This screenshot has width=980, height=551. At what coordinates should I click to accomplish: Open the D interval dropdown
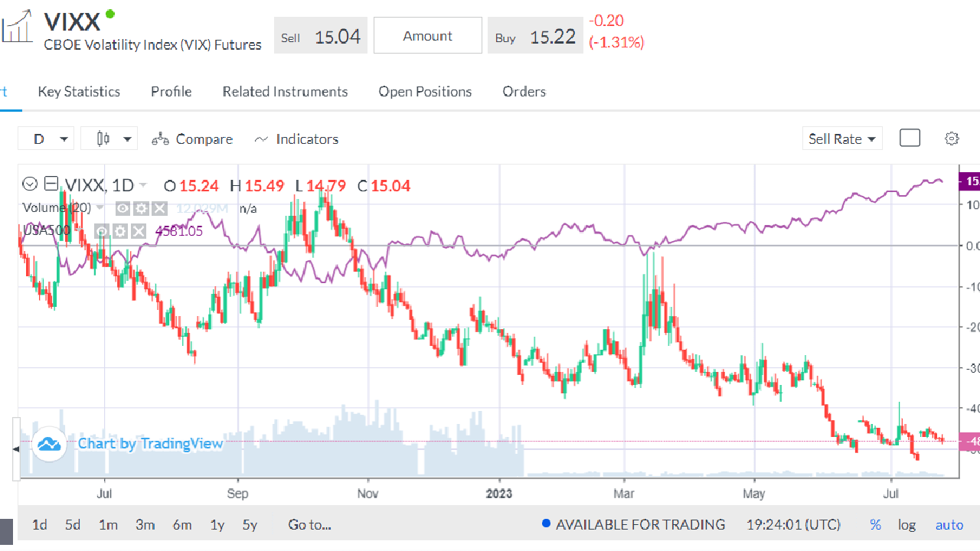point(47,139)
